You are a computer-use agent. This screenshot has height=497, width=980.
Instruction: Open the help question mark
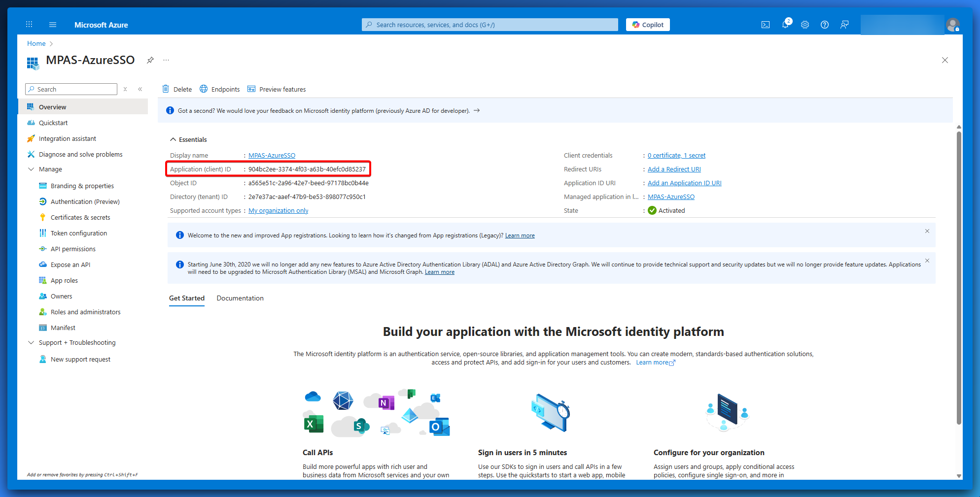(x=825, y=25)
